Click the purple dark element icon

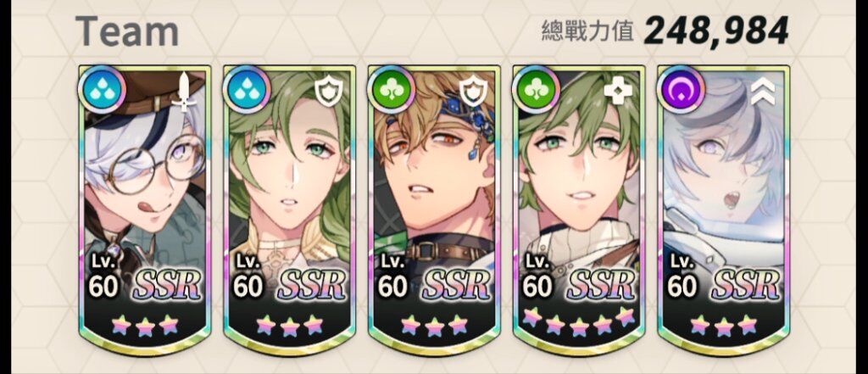point(682,90)
